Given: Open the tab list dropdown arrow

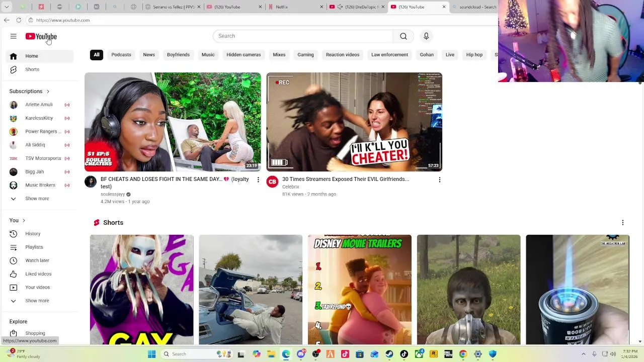Looking at the screenshot, I should click(x=7, y=7).
